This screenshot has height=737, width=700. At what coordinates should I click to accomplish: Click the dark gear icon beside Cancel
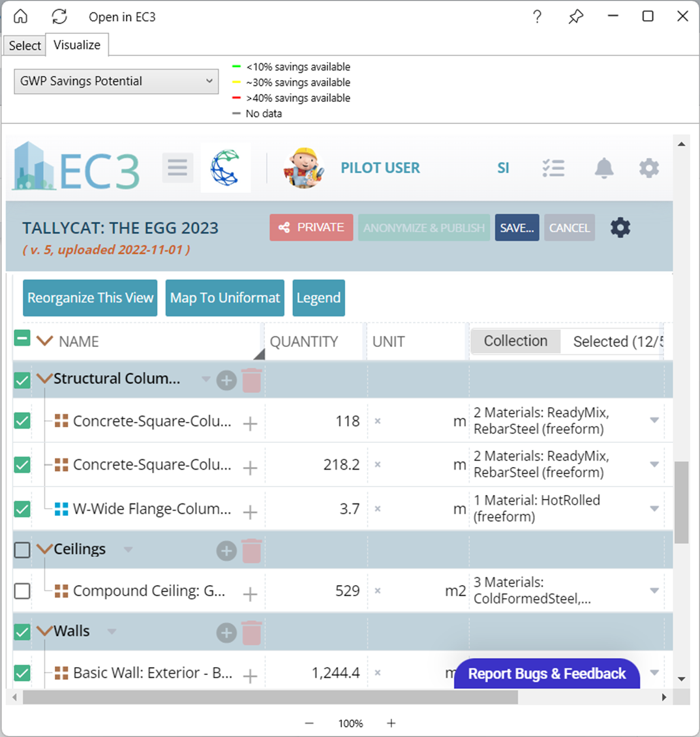620,228
